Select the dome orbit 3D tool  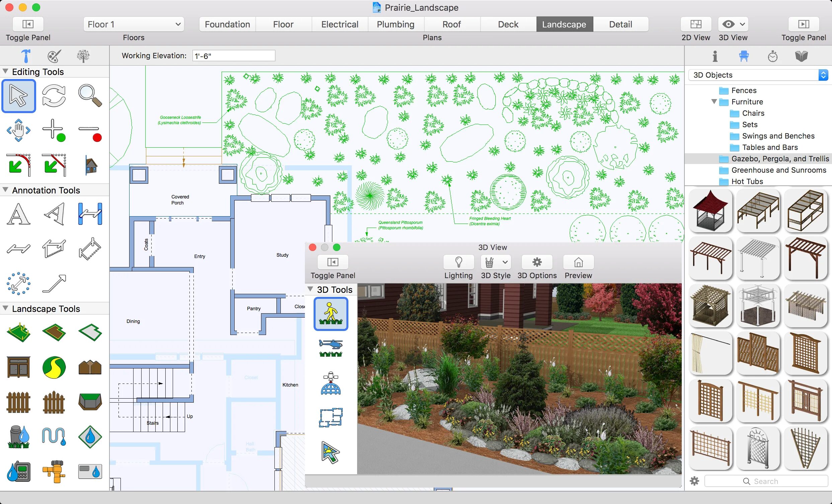tap(331, 384)
